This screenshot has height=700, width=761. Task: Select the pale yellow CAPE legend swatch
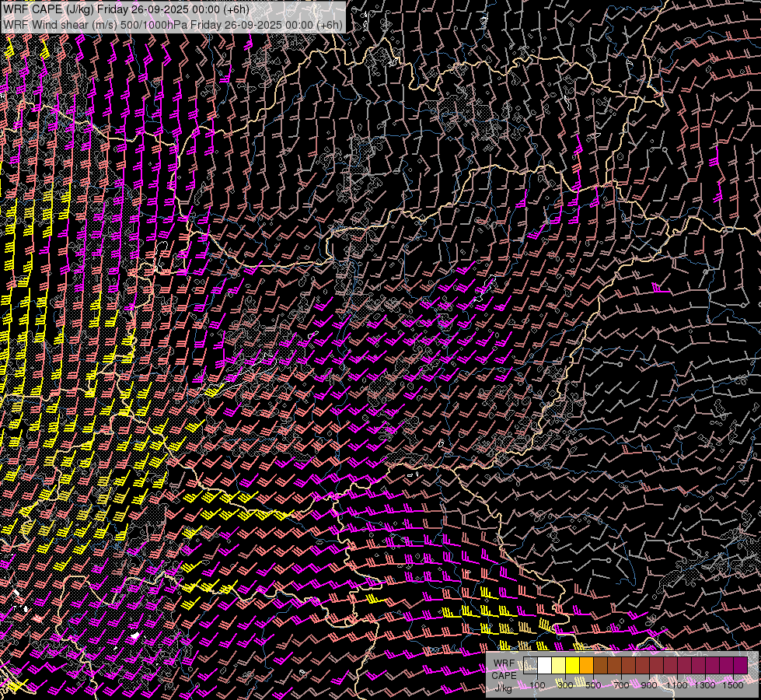pos(558,665)
